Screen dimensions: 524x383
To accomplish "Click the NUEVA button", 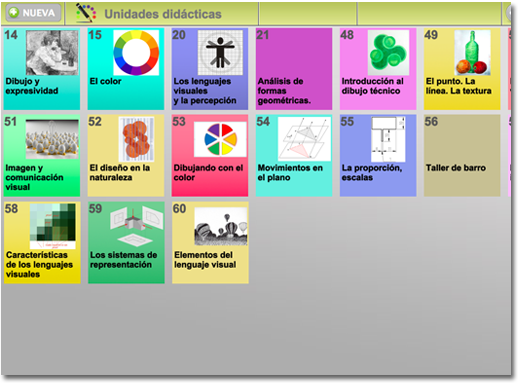I will (34, 13).
